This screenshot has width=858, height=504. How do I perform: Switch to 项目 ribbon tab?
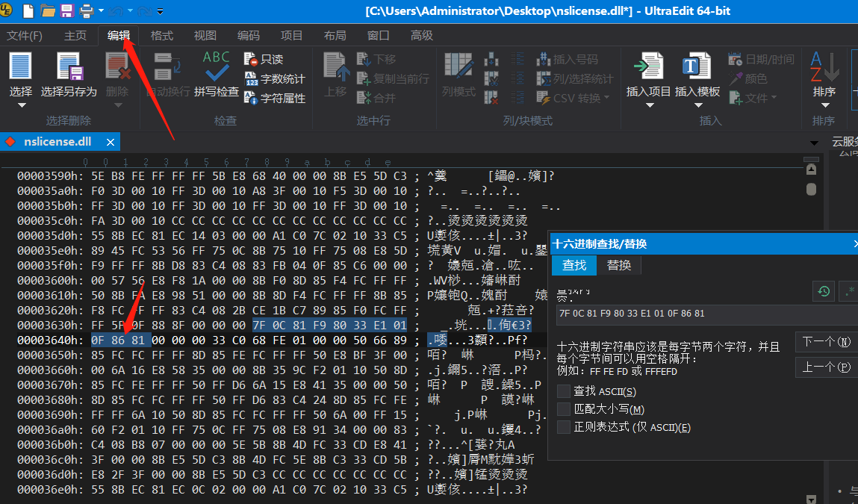point(291,36)
